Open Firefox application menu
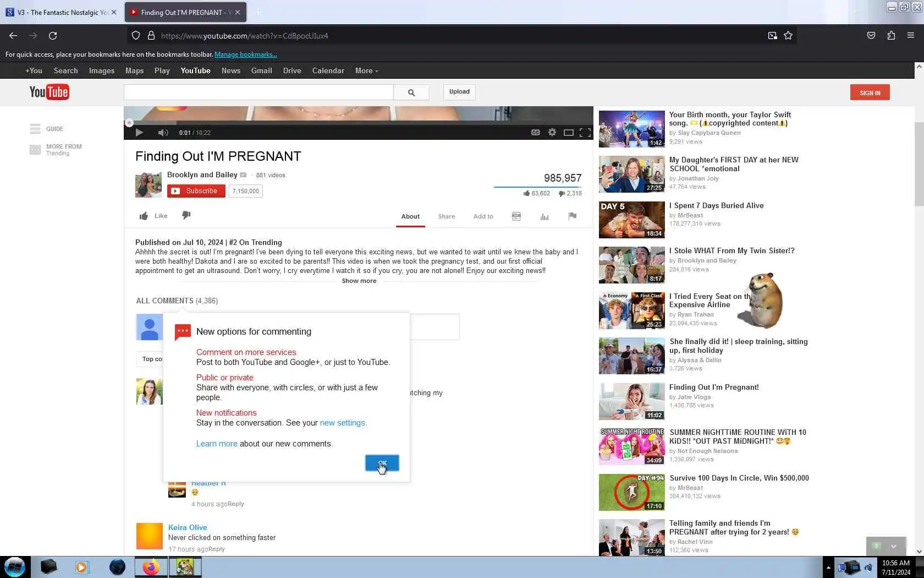 pos(911,36)
